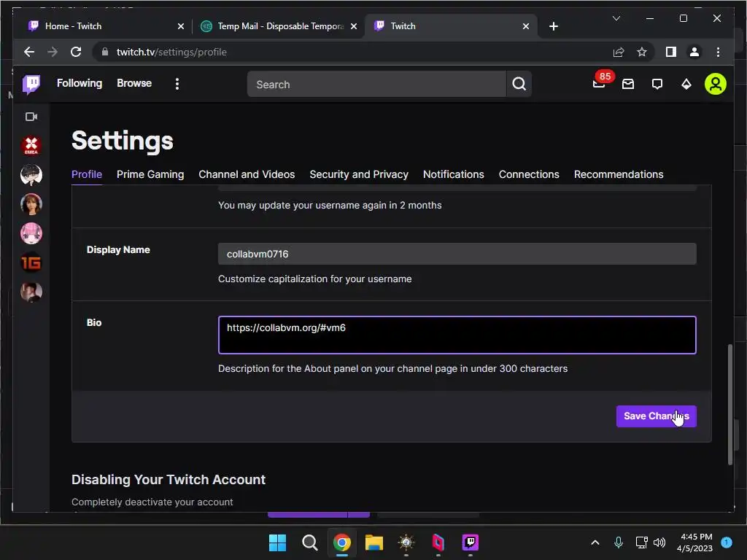Open the pink-haired anime channel avatar

[x=31, y=233]
